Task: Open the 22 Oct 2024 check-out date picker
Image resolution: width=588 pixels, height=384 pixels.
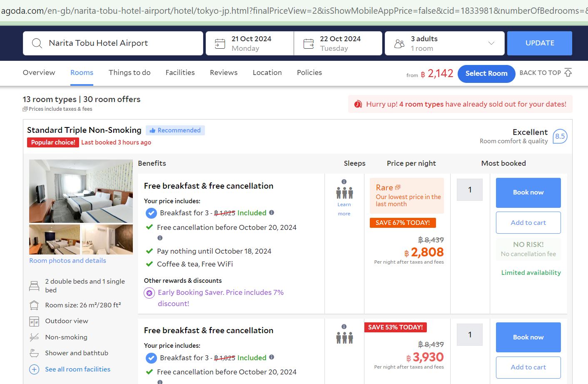Action: [338, 43]
